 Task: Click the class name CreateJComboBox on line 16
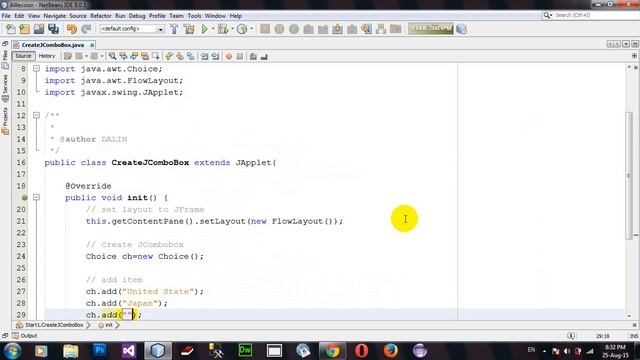[x=150, y=162]
